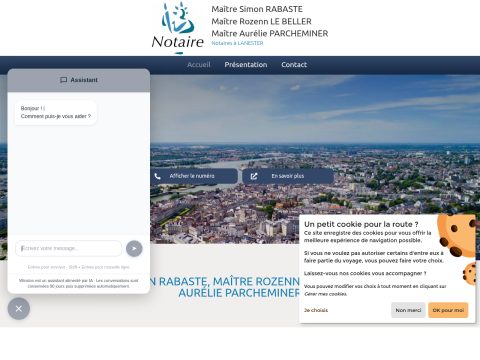480x360 pixels.
Task: Click the external link icon on En savoir plus
Action: (254, 176)
